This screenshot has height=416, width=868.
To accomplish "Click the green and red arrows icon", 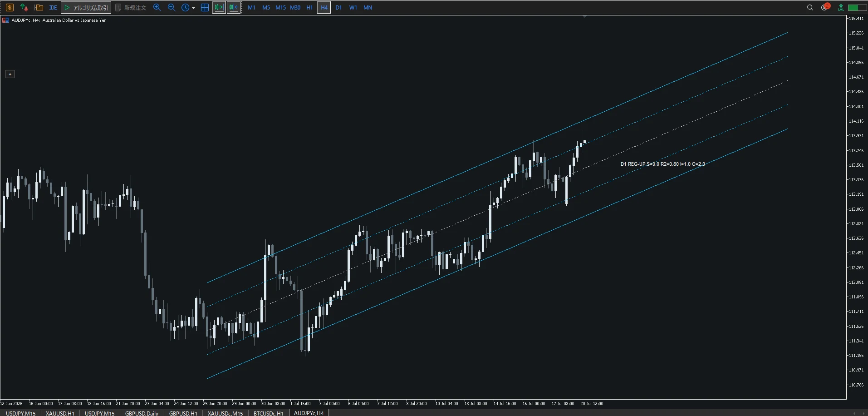I will 24,7.
